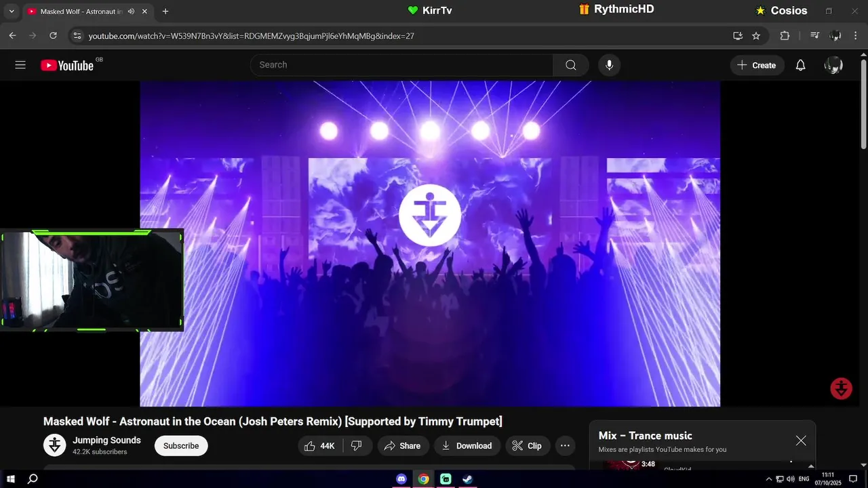View site information icon in address bar

tap(77, 36)
